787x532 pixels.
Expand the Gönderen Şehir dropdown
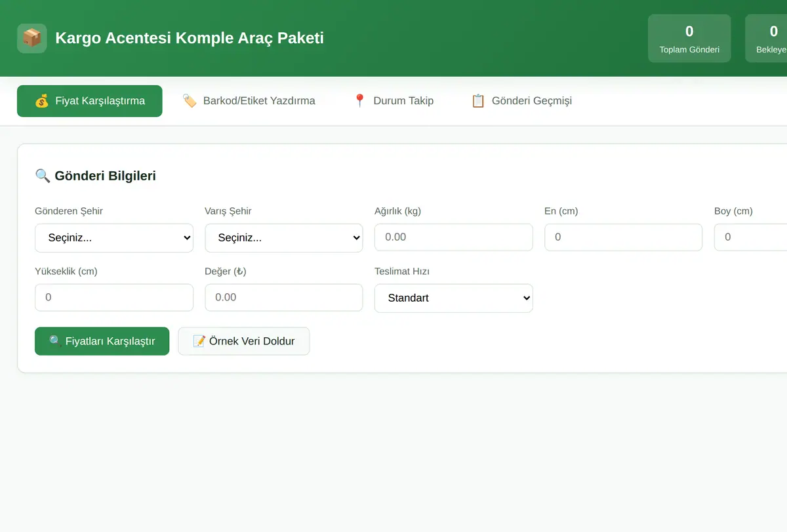click(114, 237)
